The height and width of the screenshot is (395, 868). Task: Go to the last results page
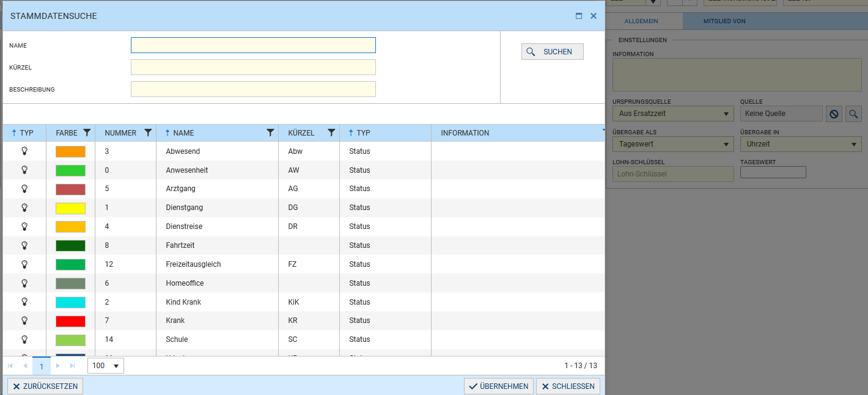(x=73, y=366)
